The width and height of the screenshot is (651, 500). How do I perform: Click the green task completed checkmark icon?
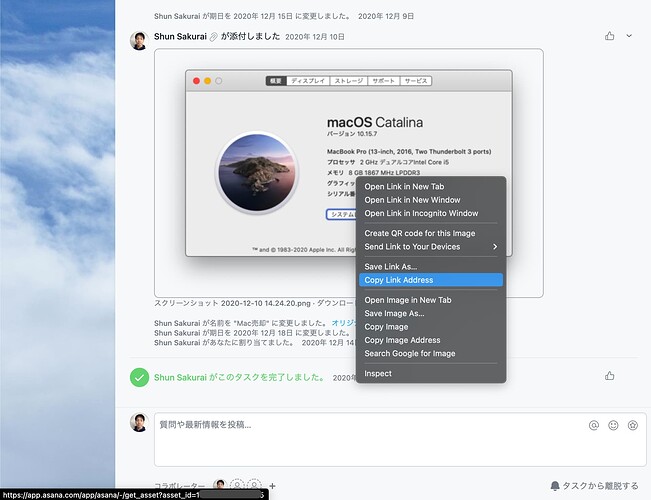[x=140, y=377]
